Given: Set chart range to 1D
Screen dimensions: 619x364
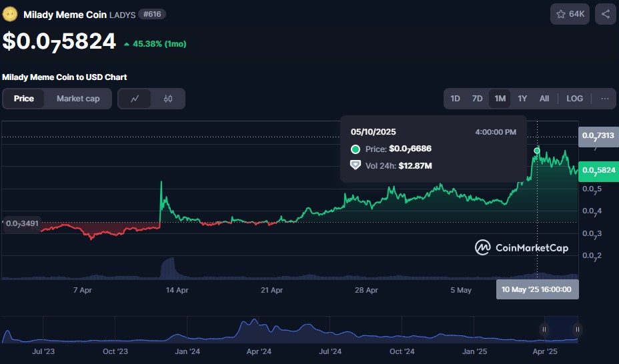Looking at the screenshot, I should (455, 99).
